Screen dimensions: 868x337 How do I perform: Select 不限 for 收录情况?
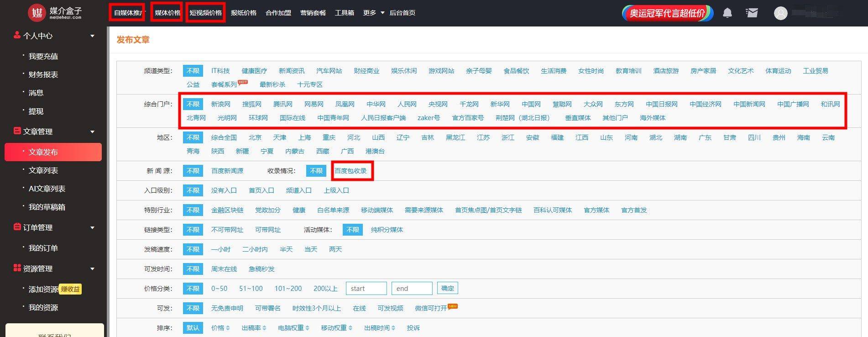pos(316,171)
